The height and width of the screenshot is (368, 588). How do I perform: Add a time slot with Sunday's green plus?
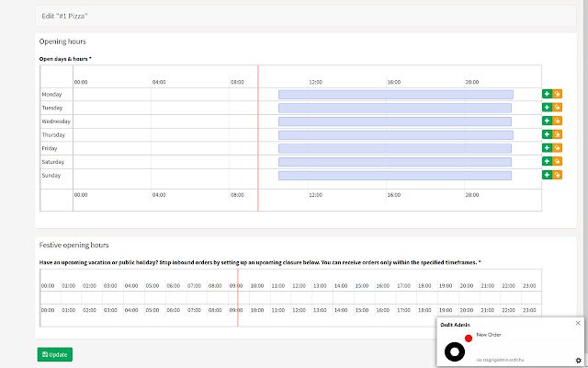tap(547, 175)
